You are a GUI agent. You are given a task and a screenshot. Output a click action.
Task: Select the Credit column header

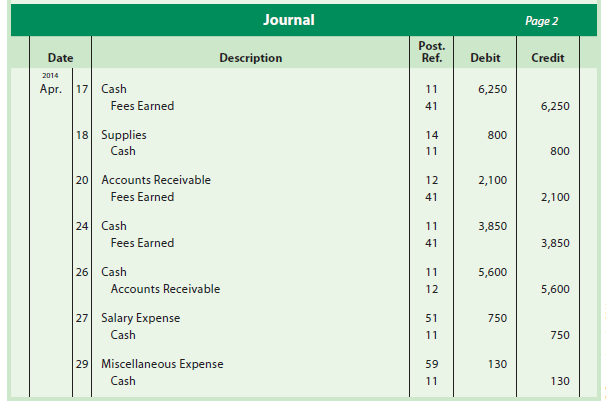point(547,58)
